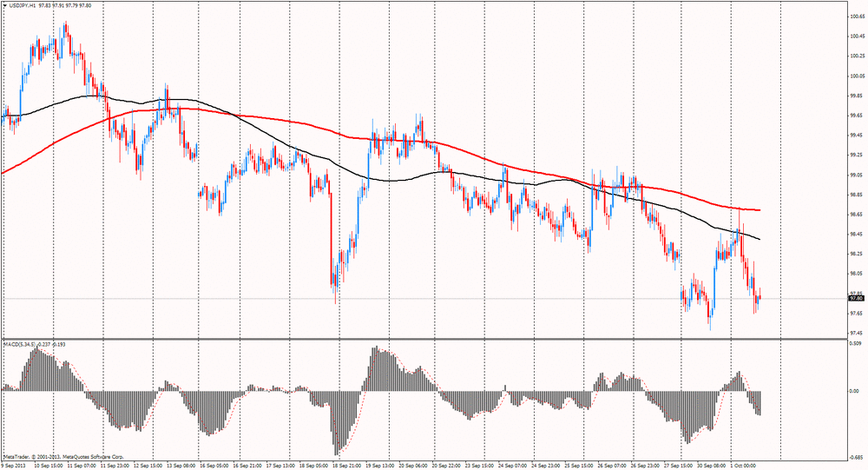Viewport: 868px width, 470px height.
Task: Click the 30 Sep 08:00 time label
Action: coord(713,467)
